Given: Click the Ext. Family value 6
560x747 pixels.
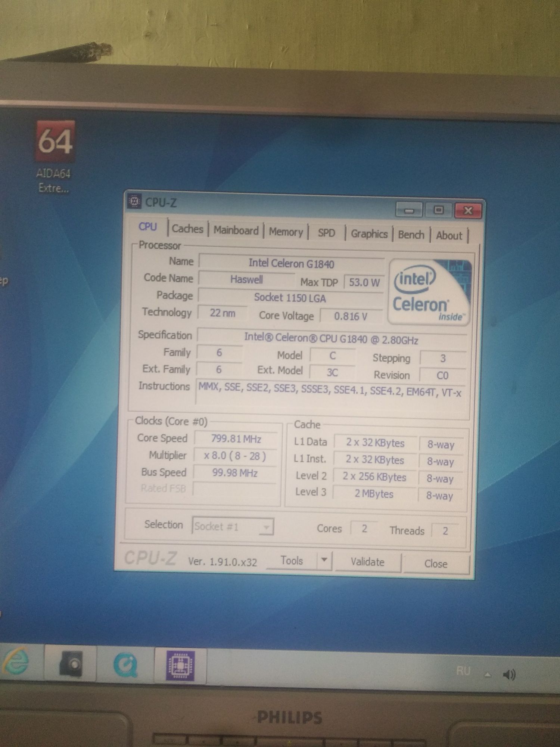Looking at the screenshot, I should (219, 369).
